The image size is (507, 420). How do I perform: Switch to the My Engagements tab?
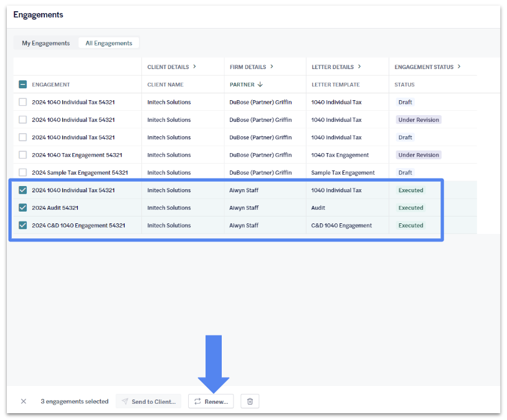click(46, 43)
